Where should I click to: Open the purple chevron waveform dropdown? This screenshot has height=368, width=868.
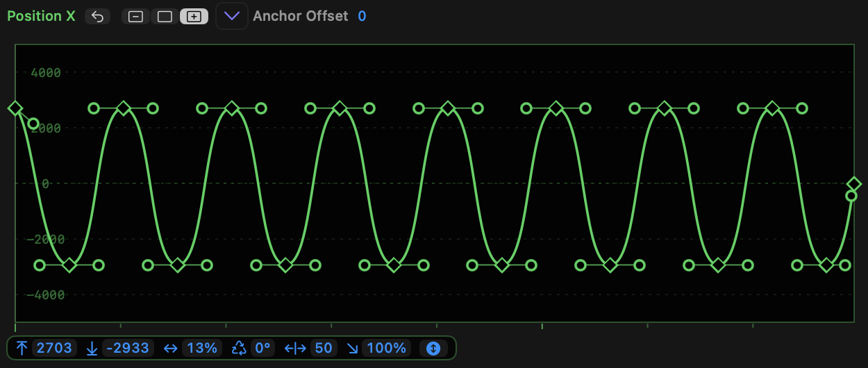pyautogui.click(x=232, y=16)
